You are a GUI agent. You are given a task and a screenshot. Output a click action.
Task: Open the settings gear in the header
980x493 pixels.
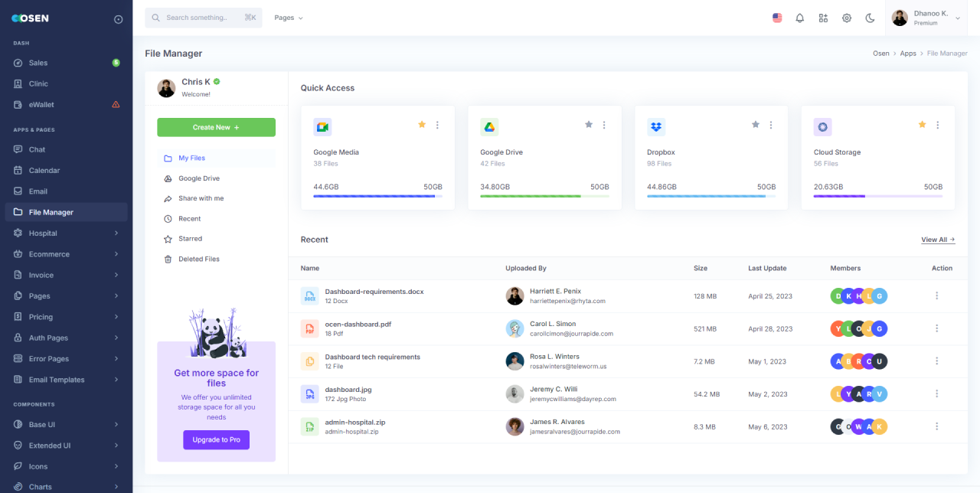coord(847,17)
